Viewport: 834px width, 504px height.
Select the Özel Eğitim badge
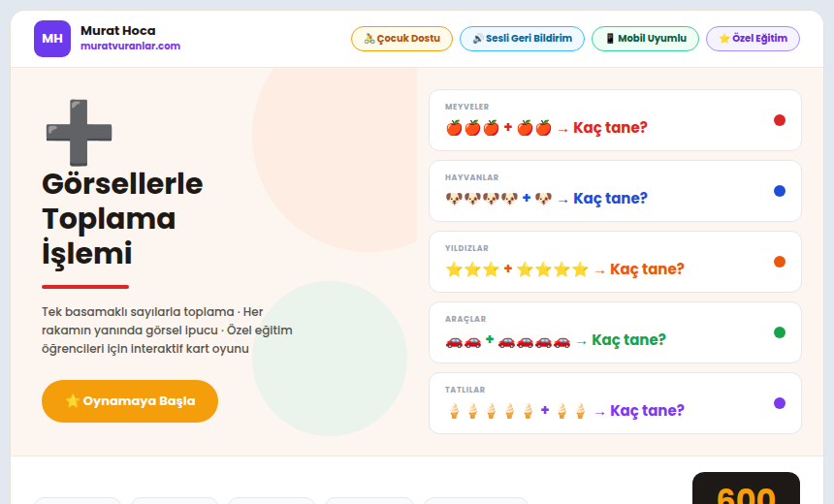coord(753,39)
